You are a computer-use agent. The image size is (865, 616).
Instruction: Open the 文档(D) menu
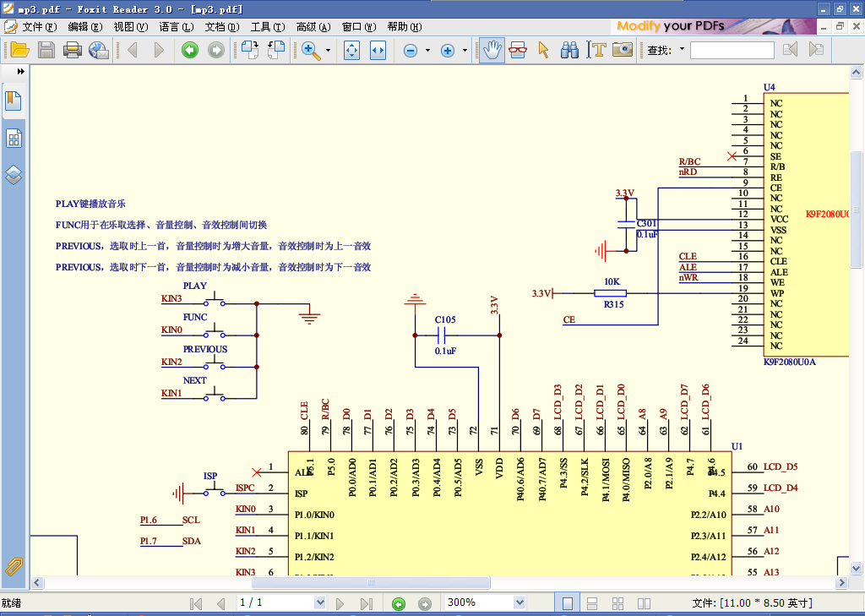222,26
